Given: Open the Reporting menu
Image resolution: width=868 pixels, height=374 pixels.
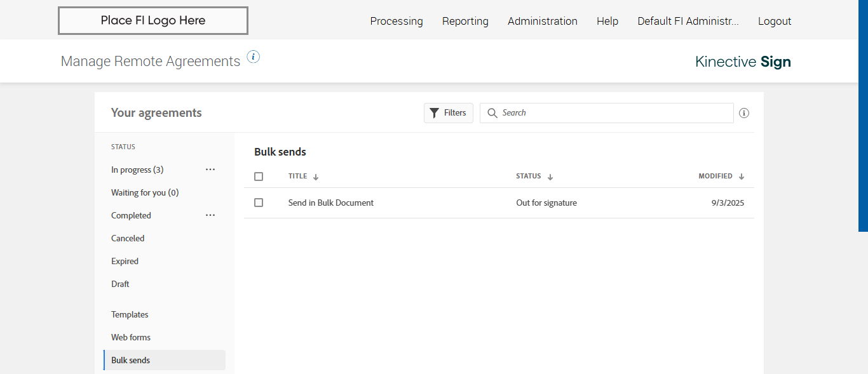Looking at the screenshot, I should [465, 21].
